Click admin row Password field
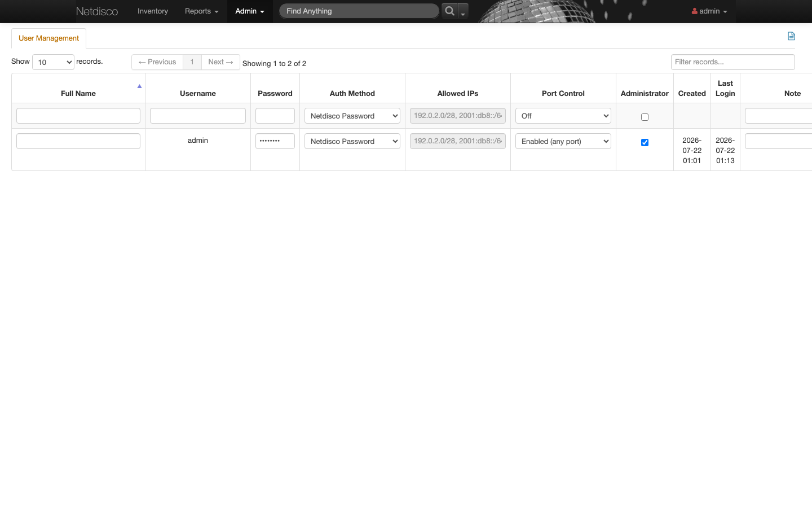The image size is (812, 508). [275, 141]
